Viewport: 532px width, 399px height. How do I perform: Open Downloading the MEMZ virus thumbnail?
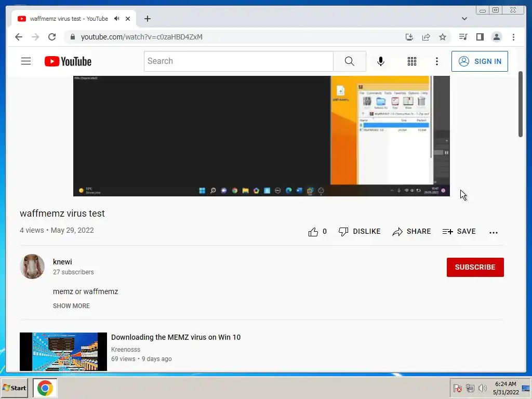[x=63, y=352]
